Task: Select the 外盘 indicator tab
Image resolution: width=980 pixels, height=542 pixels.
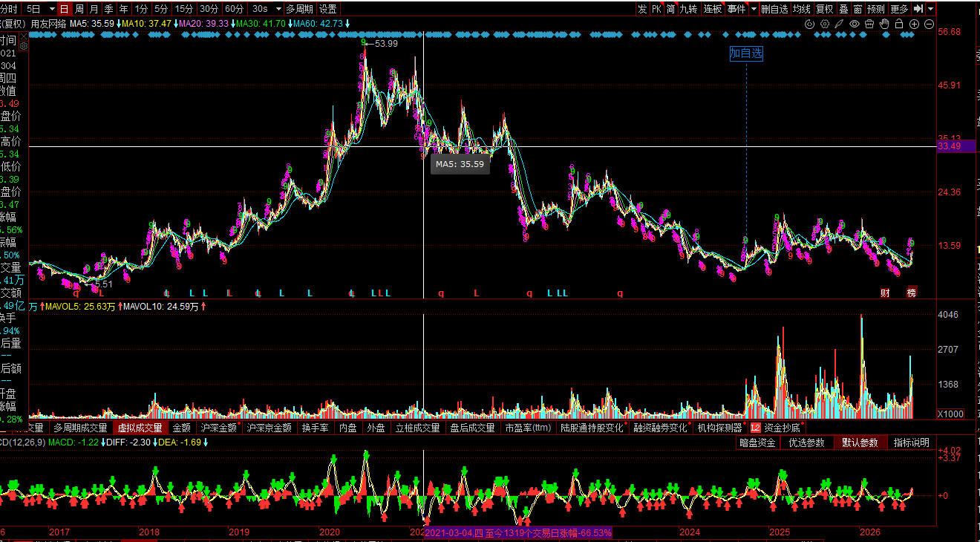Action: pos(376,428)
